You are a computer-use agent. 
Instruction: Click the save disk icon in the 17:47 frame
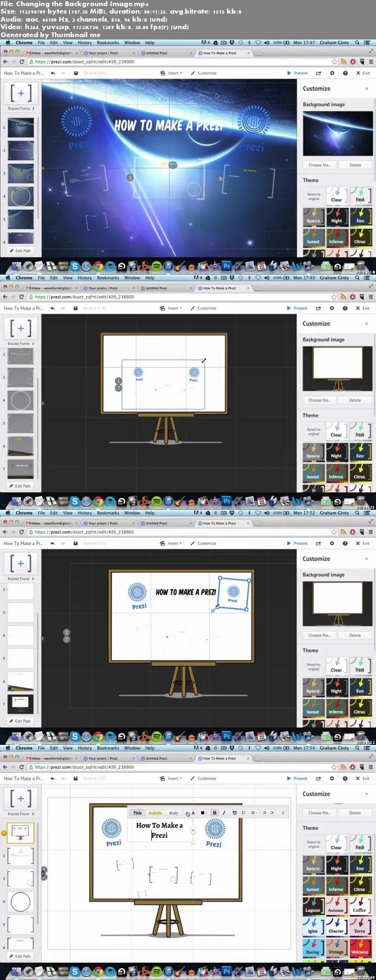[x=76, y=73]
